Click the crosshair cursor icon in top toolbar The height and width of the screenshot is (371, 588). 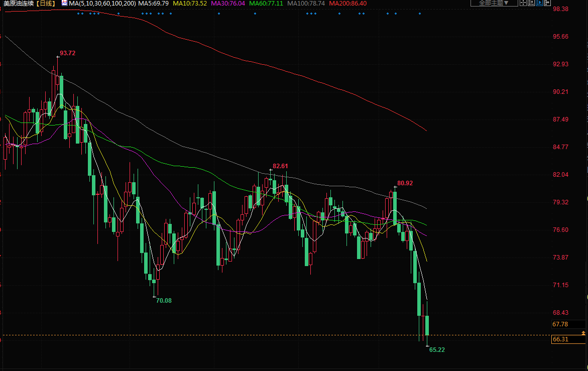523,3
